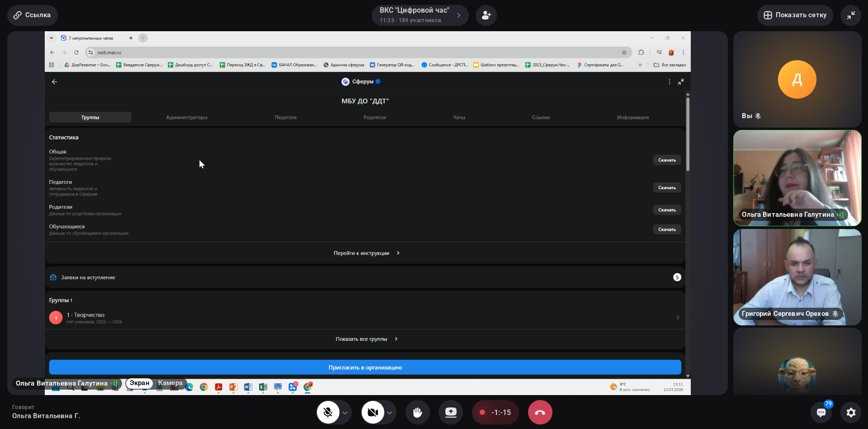Switch to Экран view tab
Viewport: 868px width, 429px height.
pyautogui.click(x=139, y=383)
